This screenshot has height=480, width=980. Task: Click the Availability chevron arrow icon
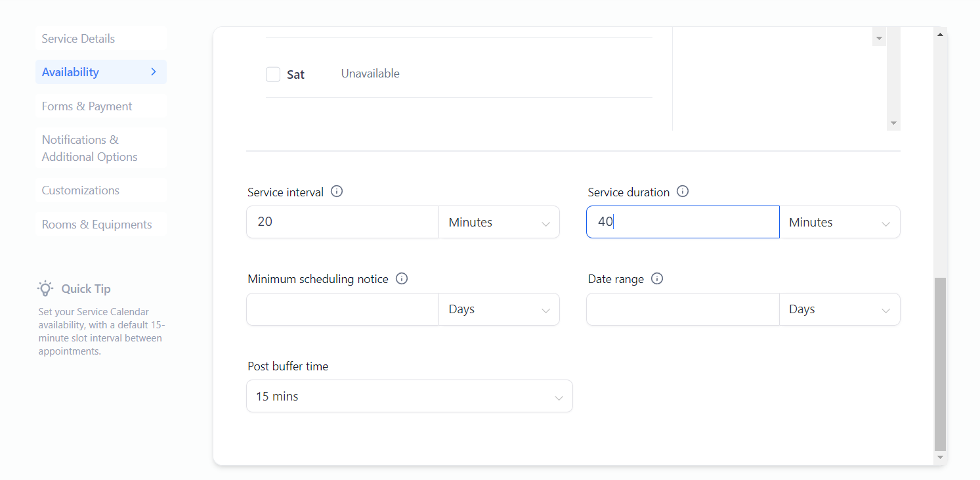(154, 72)
